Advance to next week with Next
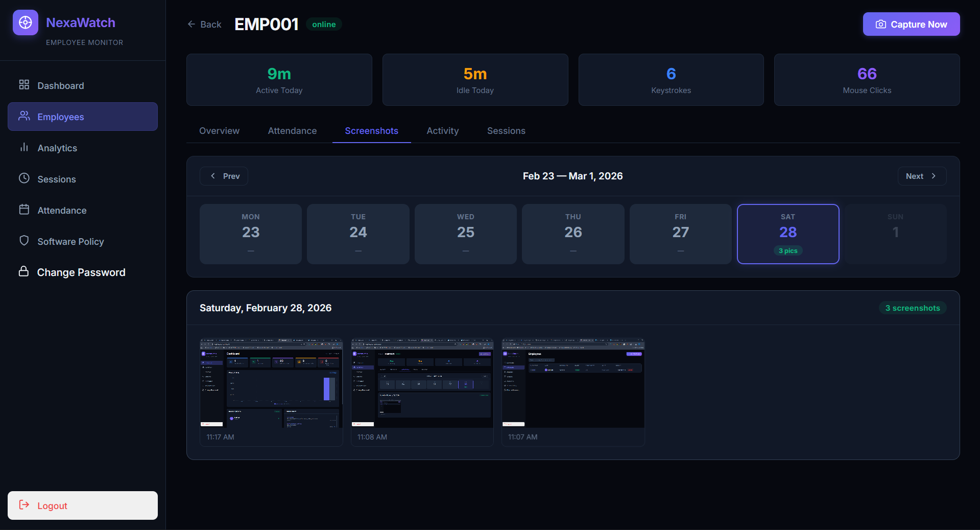Viewport: 980px width, 530px height. pyautogui.click(x=921, y=176)
